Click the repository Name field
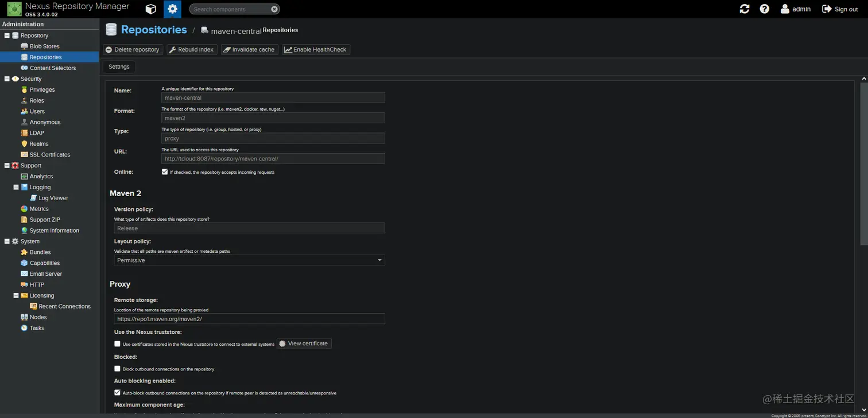 pyautogui.click(x=273, y=98)
